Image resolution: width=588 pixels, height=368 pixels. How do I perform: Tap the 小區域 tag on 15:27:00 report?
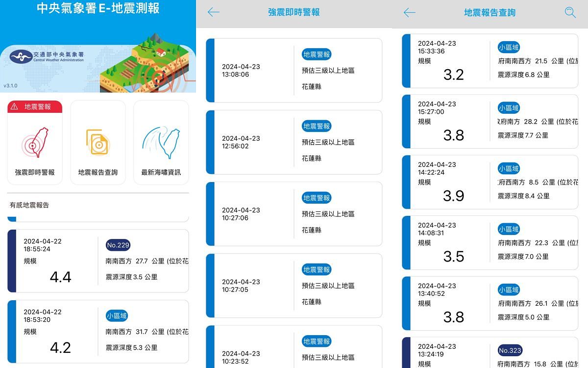pos(509,108)
